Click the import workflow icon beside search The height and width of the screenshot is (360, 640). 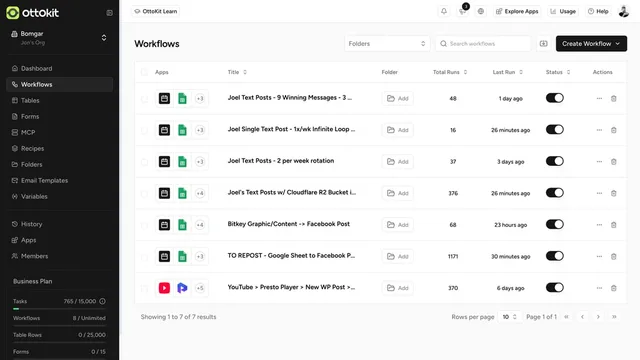pos(543,44)
